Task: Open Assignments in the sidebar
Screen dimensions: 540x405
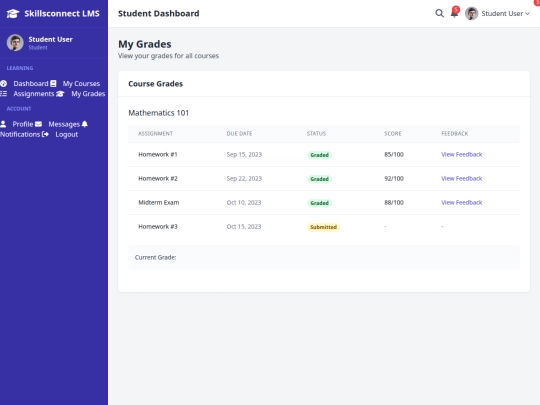Action: click(x=34, y=94)
